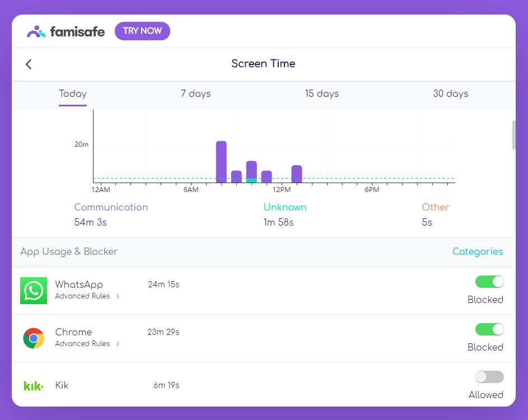The width and height of the screenshot is (528, 420).
Task: Disable the WhatsApp blocked toggle
Action: point(489,282)
